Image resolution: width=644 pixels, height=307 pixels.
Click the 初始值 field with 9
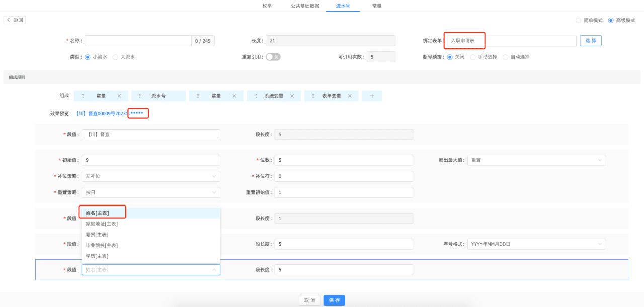click(x=151, y=160)
